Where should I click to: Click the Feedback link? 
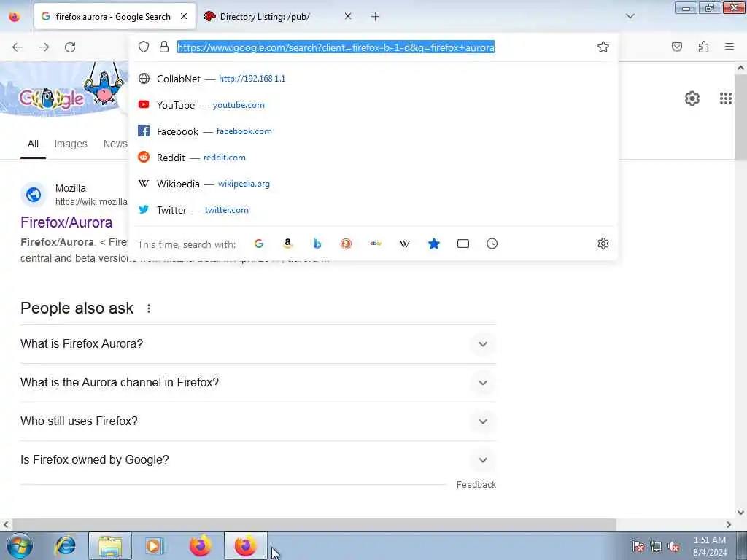point(476,485)
